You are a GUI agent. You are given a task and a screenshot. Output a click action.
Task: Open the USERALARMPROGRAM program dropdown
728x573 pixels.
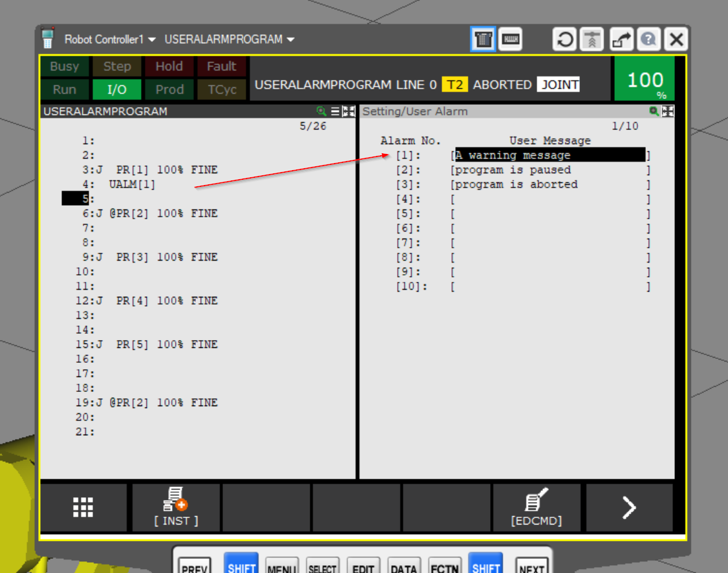click(x=230, y=39)
